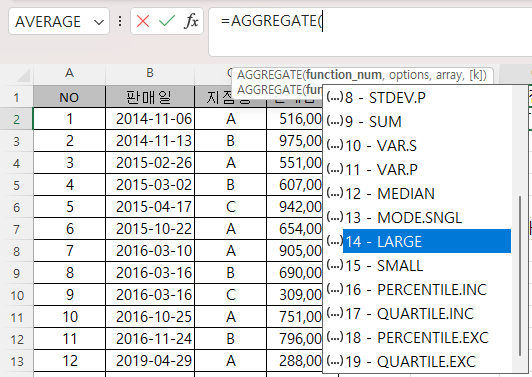Click the date cell 2016-10-25

click(150, 317)
